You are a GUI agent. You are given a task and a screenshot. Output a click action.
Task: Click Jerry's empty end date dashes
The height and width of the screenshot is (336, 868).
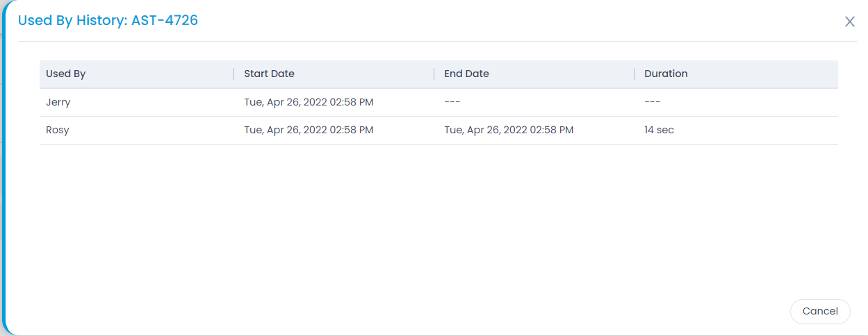click(452, 102)
